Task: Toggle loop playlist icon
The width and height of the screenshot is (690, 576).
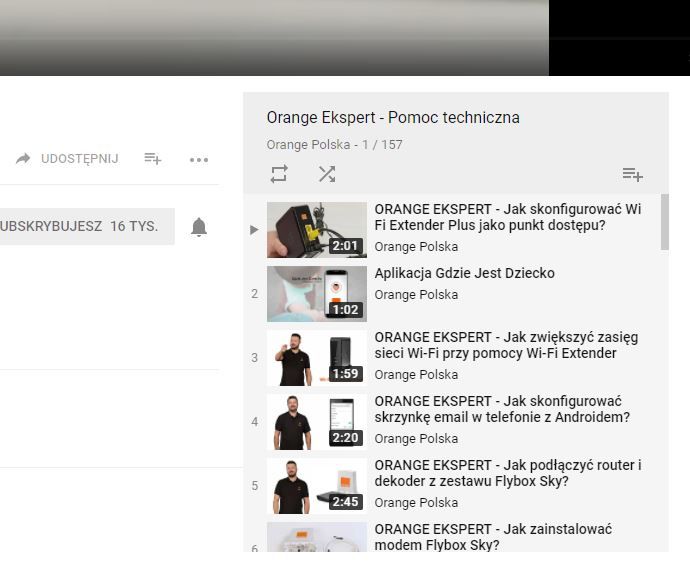Action: point(279,174)
